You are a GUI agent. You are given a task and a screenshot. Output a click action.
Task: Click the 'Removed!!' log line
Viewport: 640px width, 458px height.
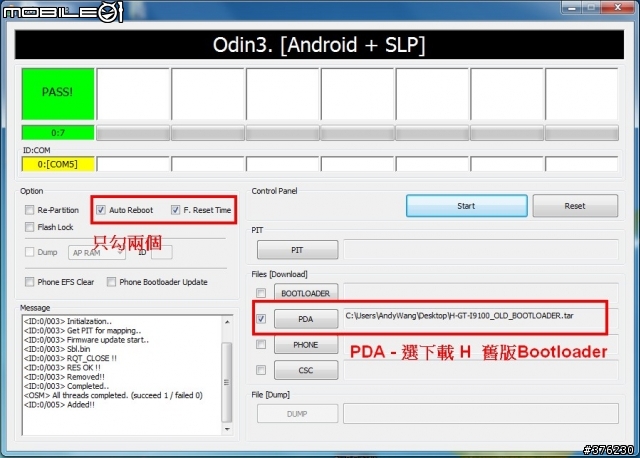(64, 377)
